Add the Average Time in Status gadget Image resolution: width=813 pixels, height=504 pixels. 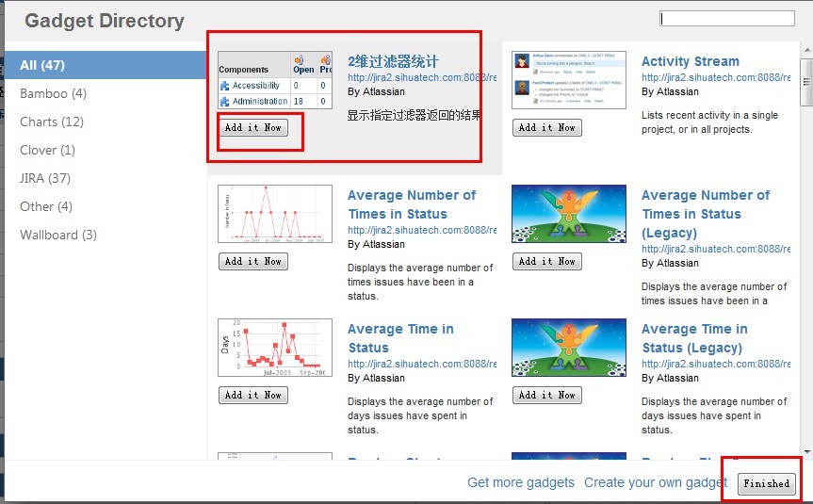tap(253, 395)
